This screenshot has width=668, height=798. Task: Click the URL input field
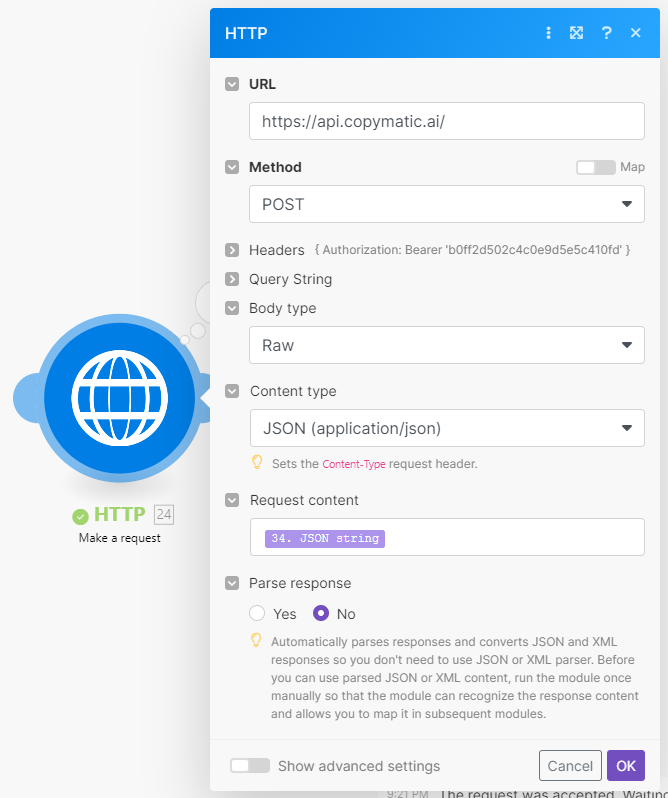[x=446, y=121]
